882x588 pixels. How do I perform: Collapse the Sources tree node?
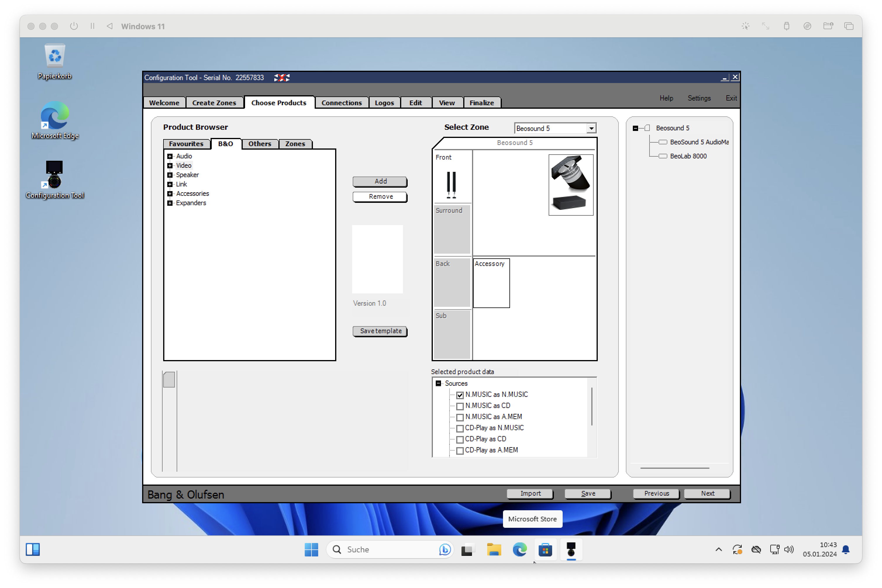438,383
